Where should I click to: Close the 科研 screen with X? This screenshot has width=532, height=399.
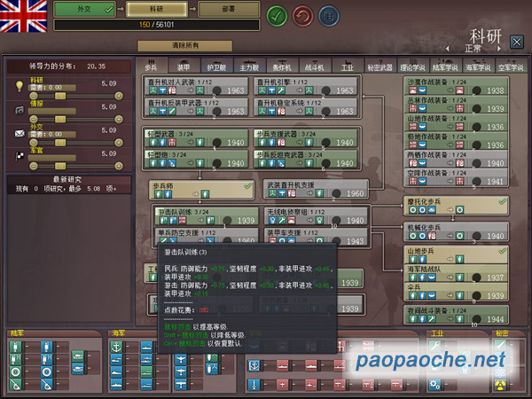[517, 43]
